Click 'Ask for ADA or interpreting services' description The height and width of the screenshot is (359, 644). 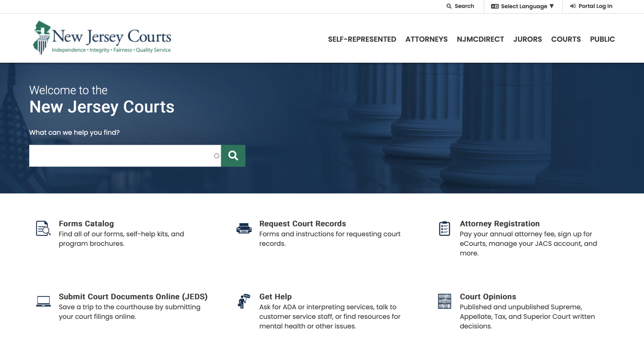[330, 316]
